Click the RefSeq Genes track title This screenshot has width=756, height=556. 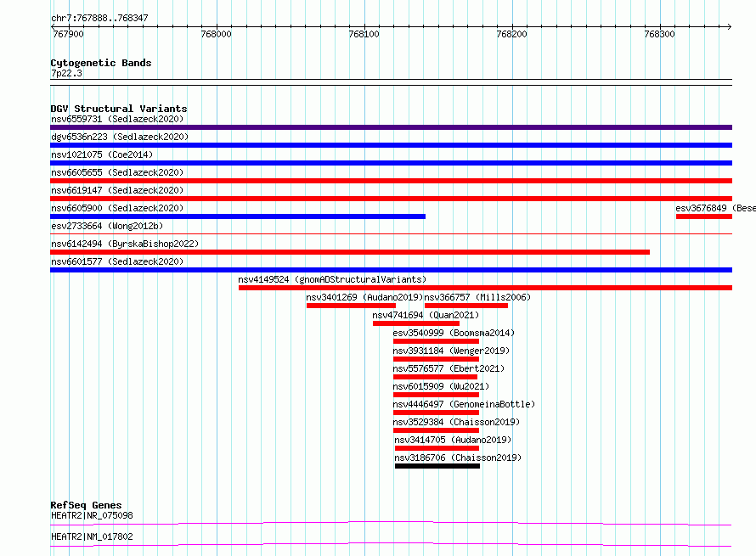pos(86,505)
